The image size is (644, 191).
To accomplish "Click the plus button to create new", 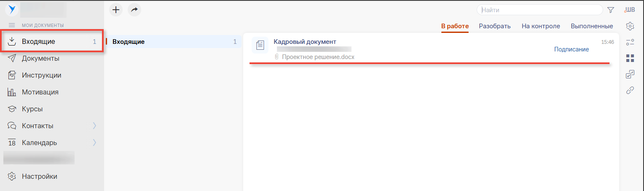I will 116,10.
